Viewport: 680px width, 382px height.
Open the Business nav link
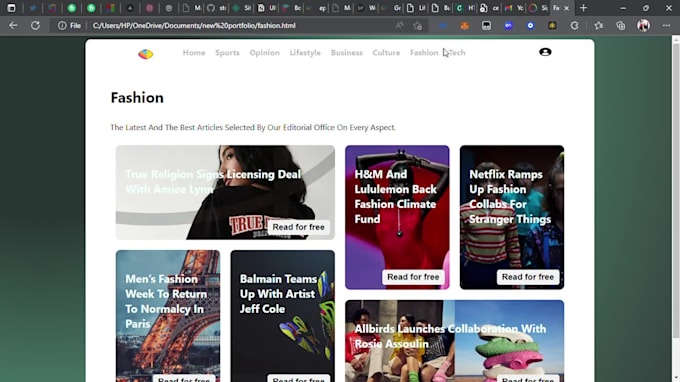coord(347,52)
